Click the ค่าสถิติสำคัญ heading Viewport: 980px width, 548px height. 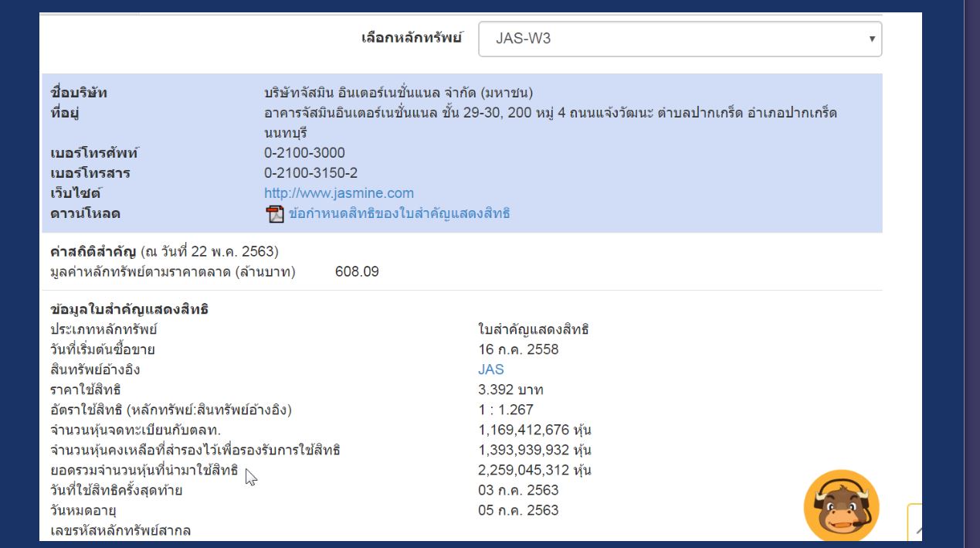coord(93,252)
